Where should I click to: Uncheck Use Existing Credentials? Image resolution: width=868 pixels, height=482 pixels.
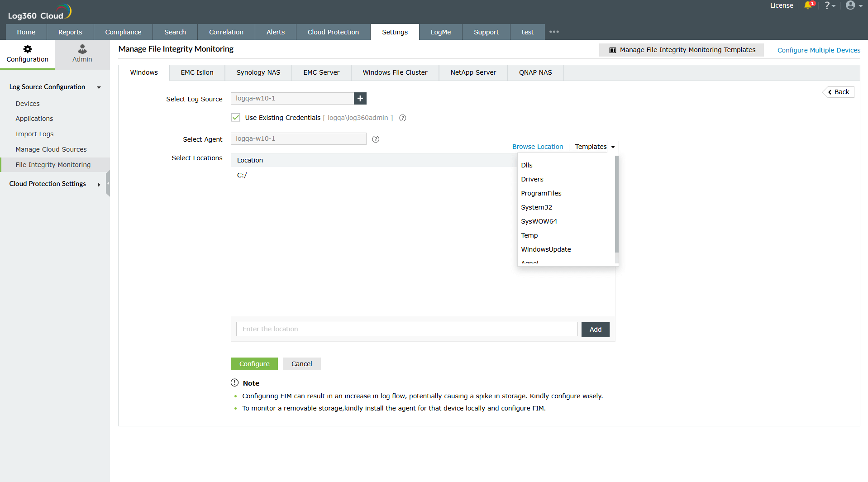[236, 117]
